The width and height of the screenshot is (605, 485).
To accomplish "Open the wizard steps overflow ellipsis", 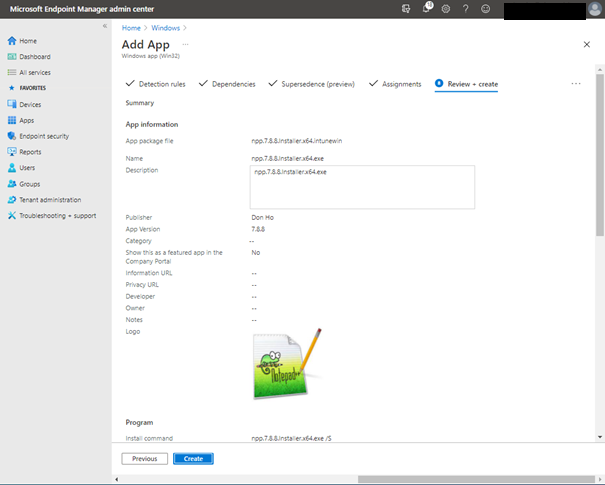I will (x=576, y=84).
